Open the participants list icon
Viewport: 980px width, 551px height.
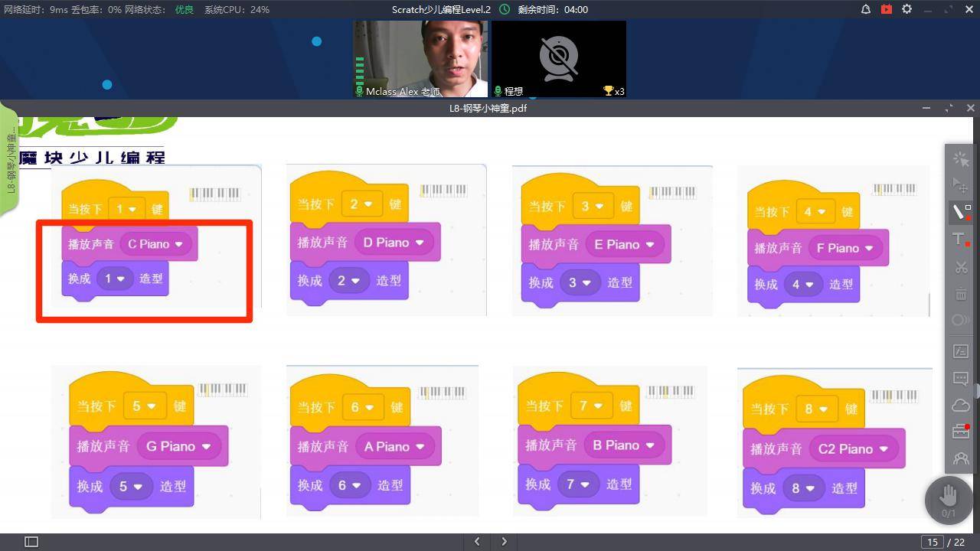pos(960,458)
